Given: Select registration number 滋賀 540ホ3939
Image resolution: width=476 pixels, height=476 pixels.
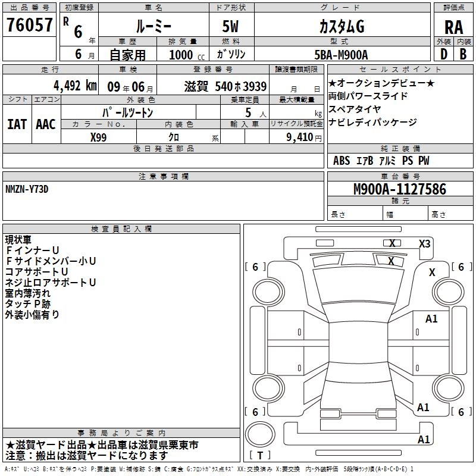Looking at the screenshot, I should pyautogui.click(x=226, y=86).
